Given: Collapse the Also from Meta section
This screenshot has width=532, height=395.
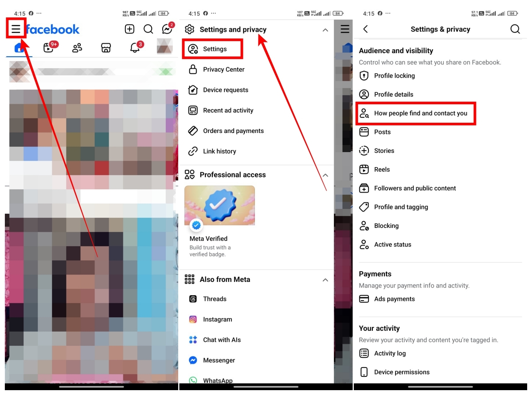Looking at the screenshot, I should (x=325, y=280).
